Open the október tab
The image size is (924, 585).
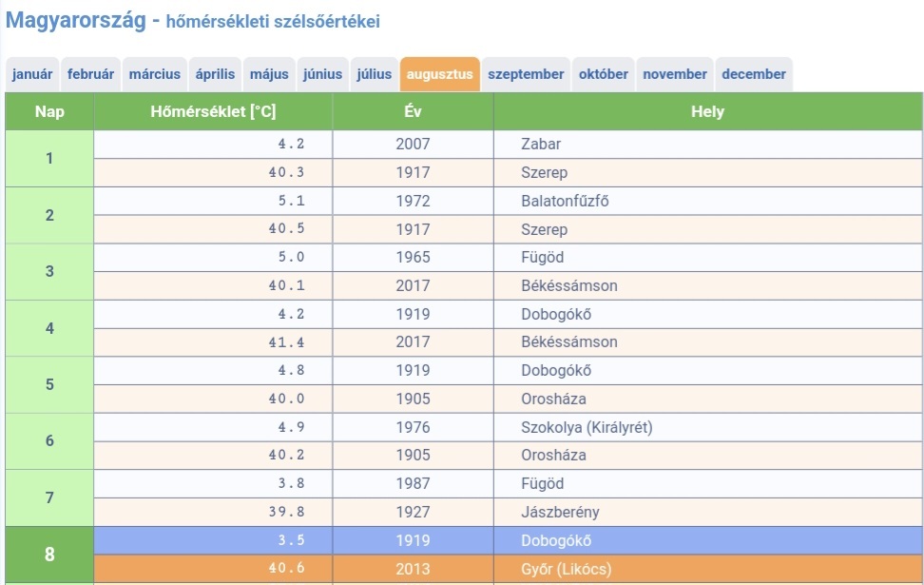[x=603, y=73]
